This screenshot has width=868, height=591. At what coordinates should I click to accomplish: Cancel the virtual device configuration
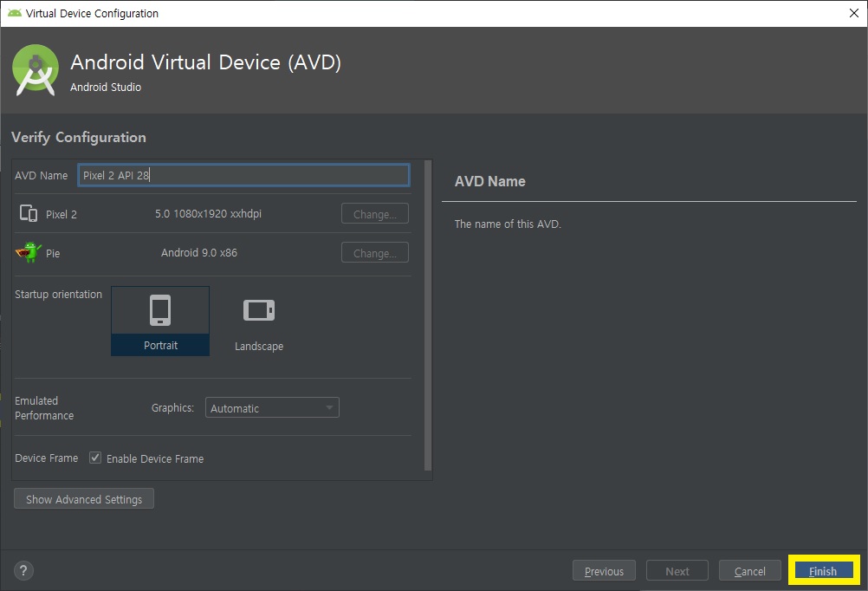[x=749, y=570]
